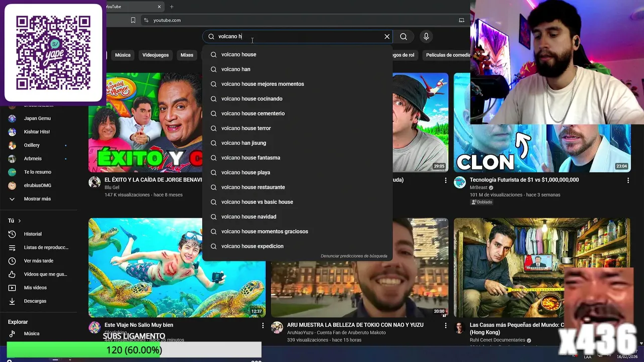Select suggestion 'volcano han'

coord(297,69)
